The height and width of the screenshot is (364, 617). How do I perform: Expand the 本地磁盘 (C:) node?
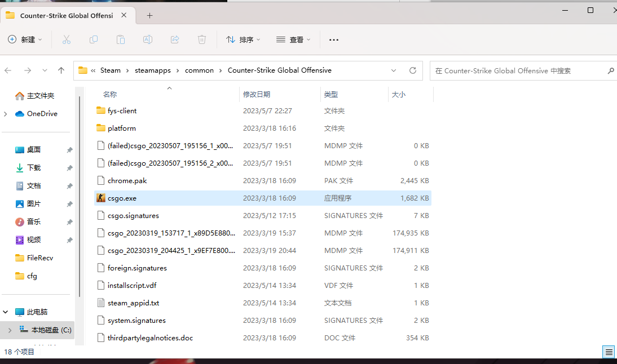pyautogui.click(x=10, y=330)
